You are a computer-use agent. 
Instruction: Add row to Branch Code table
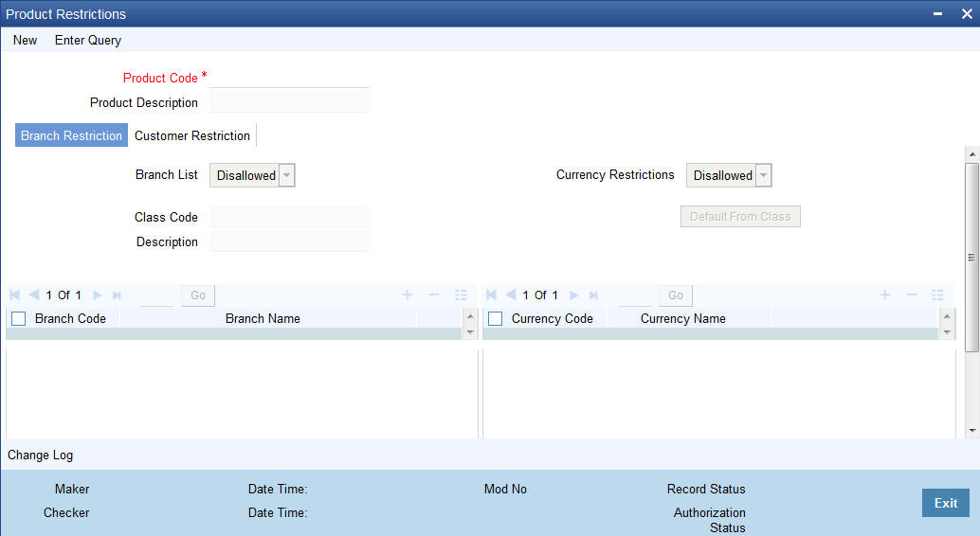coord(408,295)
